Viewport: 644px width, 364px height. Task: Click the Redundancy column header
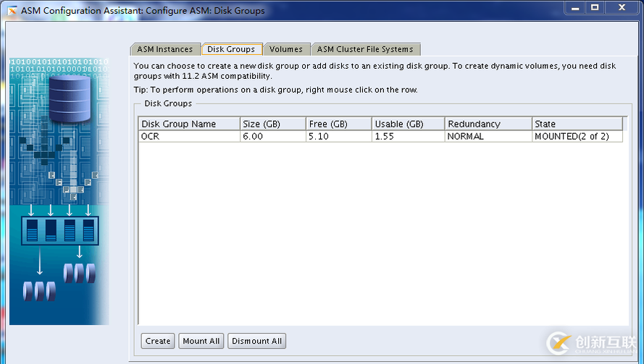click(488, 124)
